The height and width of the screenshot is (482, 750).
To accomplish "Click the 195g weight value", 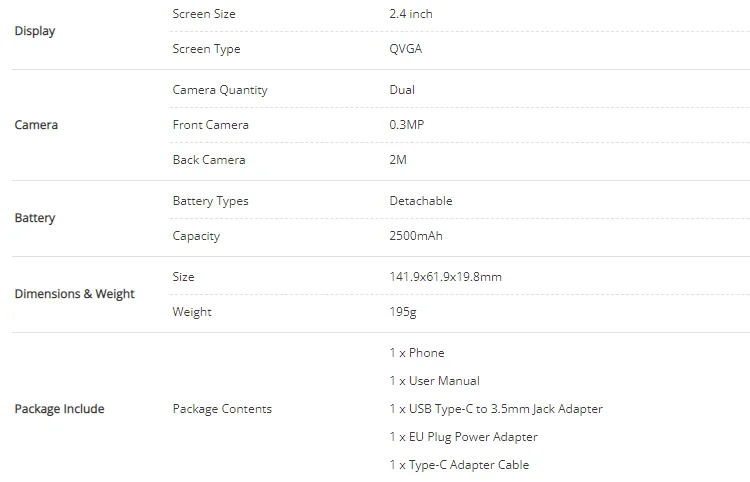I will 402,312.
